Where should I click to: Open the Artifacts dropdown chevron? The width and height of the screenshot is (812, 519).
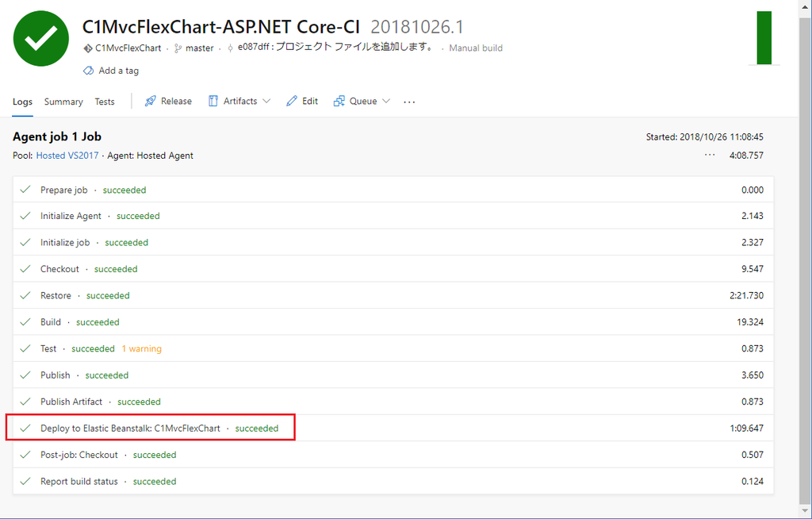[x=266, y=101]
